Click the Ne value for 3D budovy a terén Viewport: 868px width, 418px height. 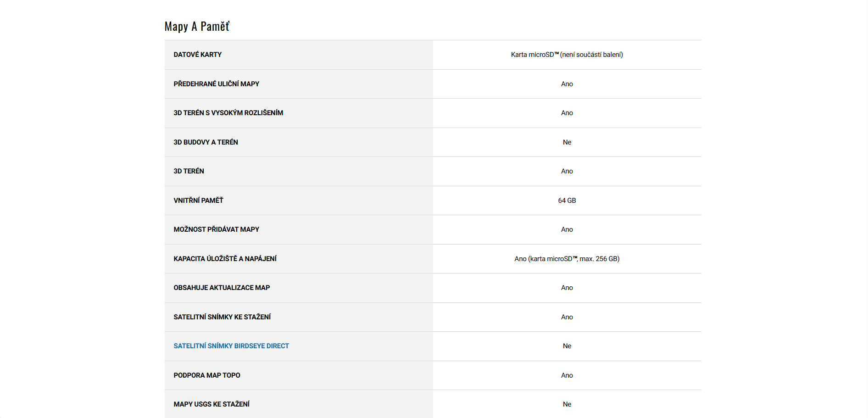(567, 142)
